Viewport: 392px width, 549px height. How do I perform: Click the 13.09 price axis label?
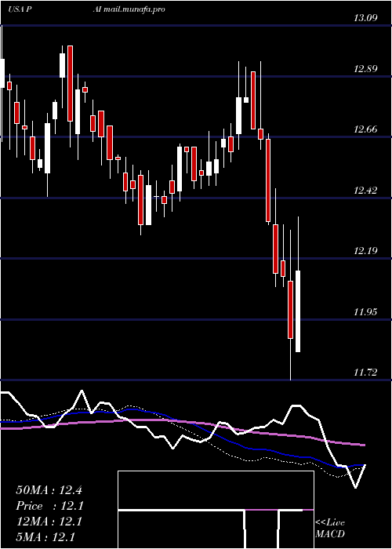coord(365,18)
